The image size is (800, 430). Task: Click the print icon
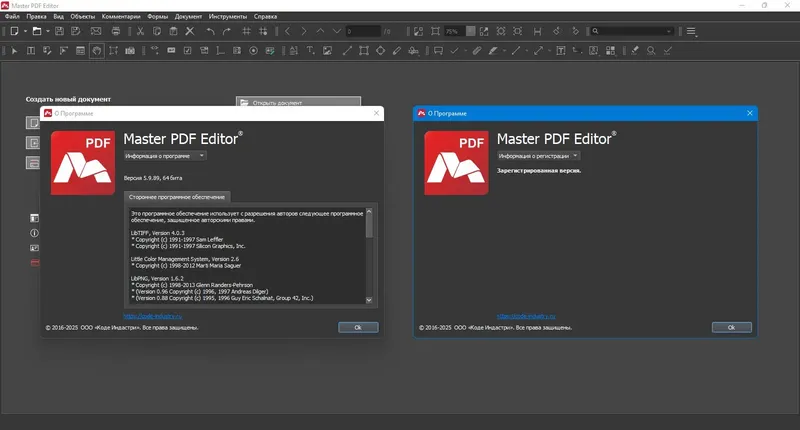(x=116, y=32)
